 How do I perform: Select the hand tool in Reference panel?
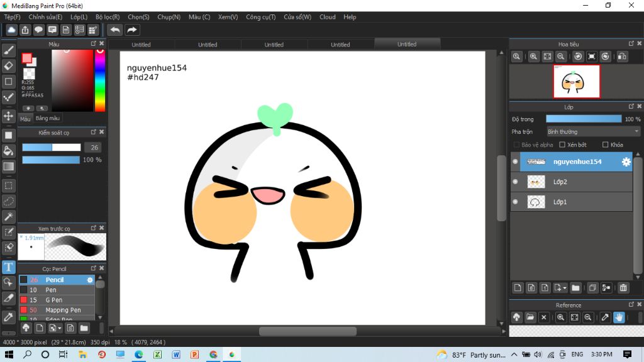(x=619, y=317)
